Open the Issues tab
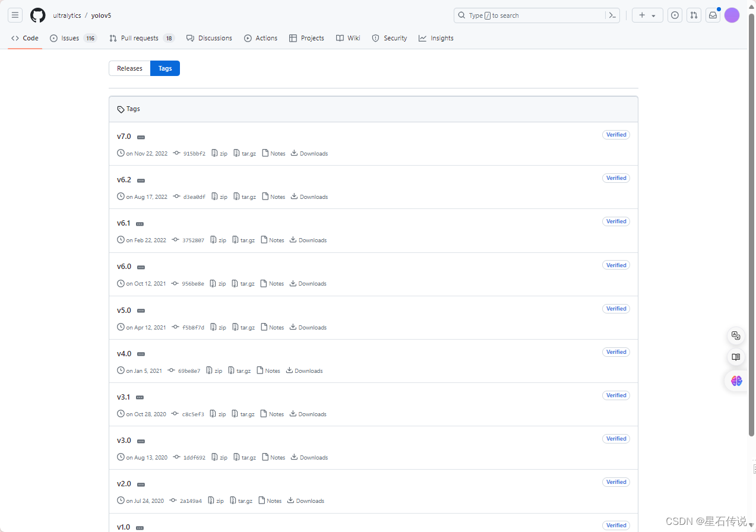The width and height of the screenshot is (756, 532). (74, 38)
